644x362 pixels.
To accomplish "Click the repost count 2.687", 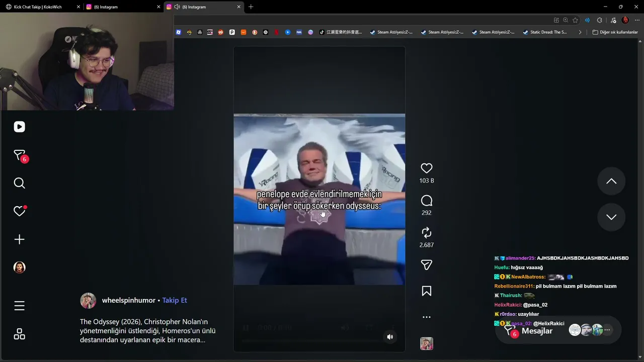I will click(427, 245).
